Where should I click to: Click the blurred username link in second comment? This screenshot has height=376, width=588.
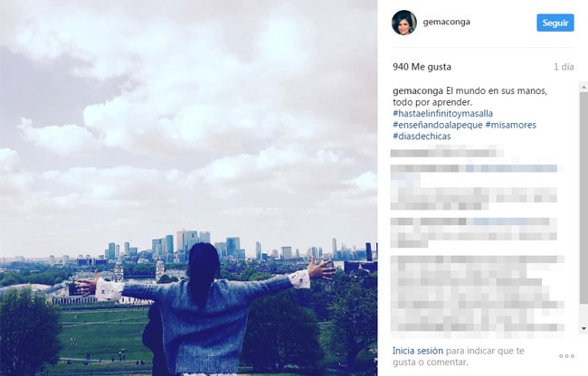(x=512, y=168)
